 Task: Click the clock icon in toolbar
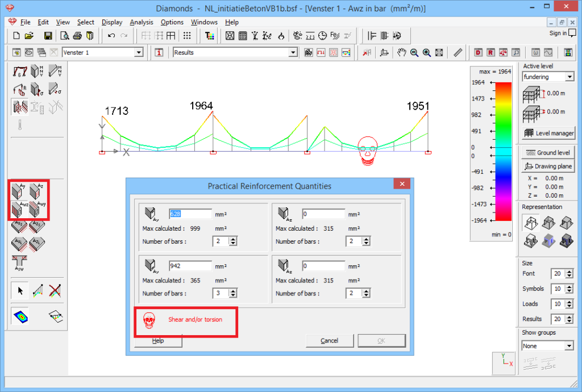[x=323, y=36]
